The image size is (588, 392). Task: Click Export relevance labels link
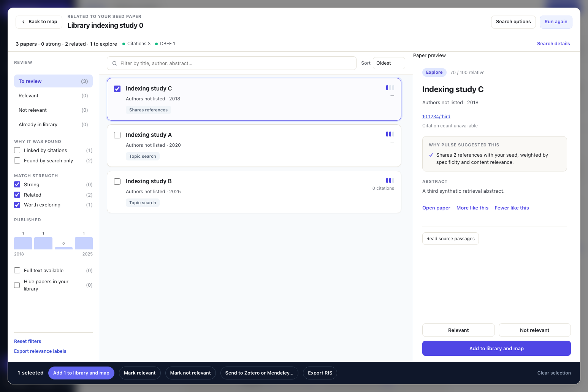[x=40, y=351]
